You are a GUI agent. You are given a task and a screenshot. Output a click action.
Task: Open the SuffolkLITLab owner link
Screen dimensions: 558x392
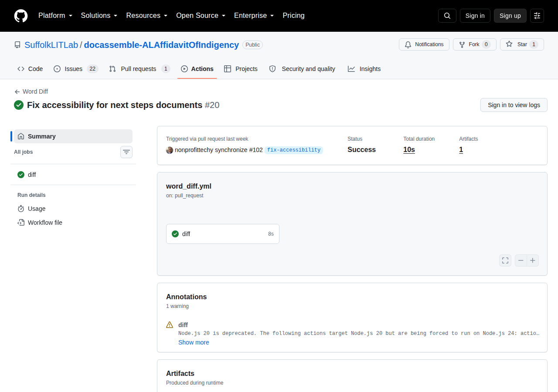51,45
